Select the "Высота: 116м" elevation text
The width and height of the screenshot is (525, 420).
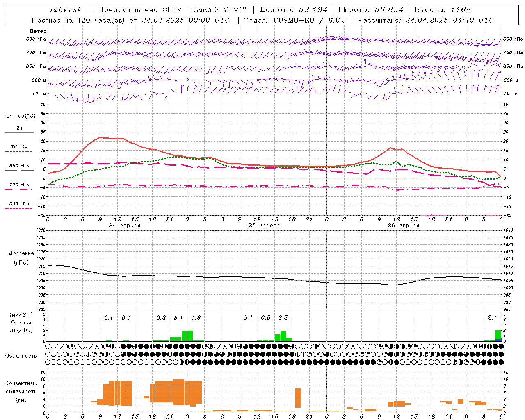pos(443,10)
